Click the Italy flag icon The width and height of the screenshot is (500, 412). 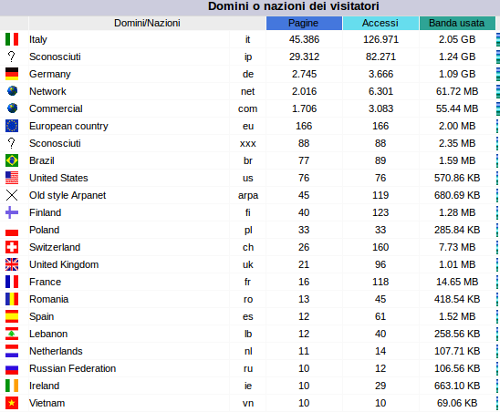click(x=12, y=39)
